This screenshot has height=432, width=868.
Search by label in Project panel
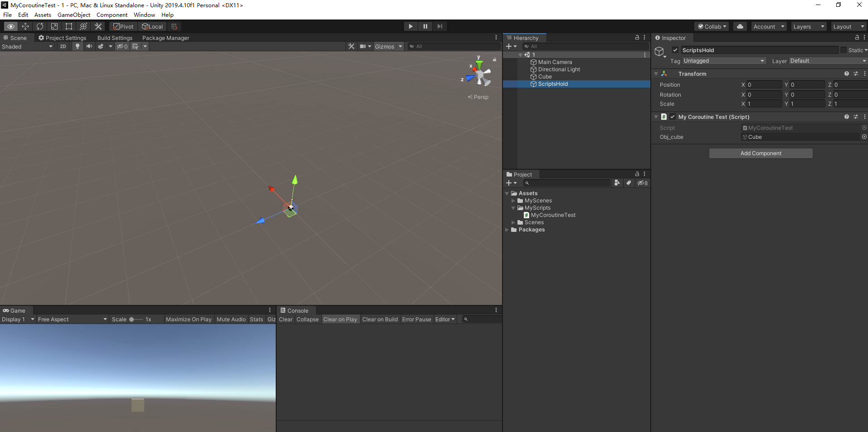point(629,183)
